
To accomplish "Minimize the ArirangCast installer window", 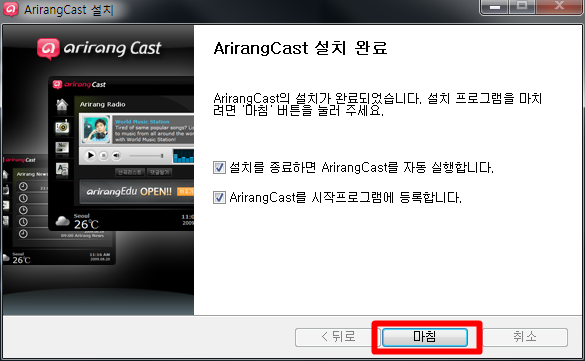I will tap(495, 7).
